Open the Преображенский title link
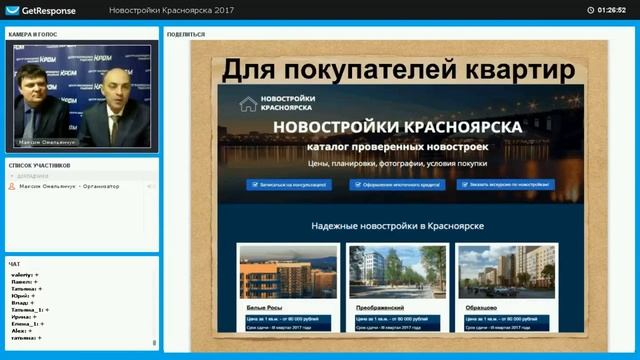640x360 pixels. (x=380, y=308)
